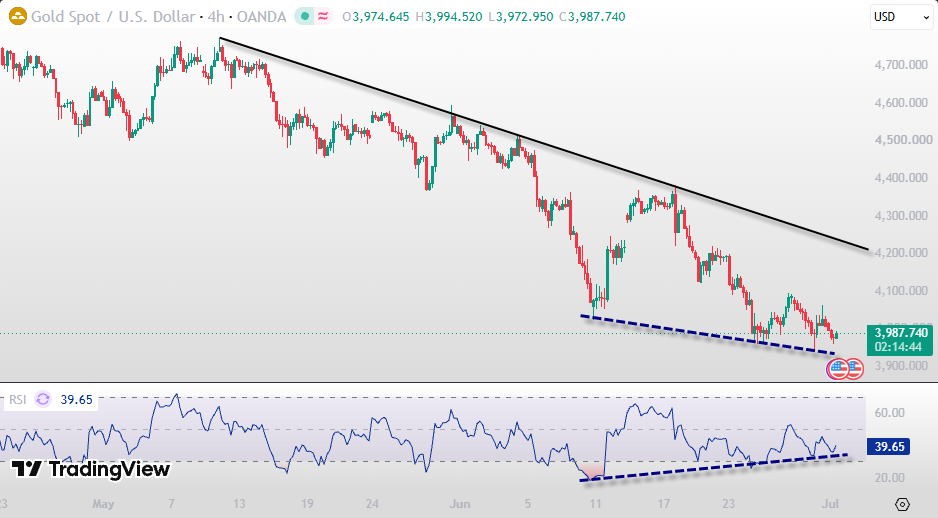Click the RSI indicator label
The width and height of the screenshot is (938, 518).
coord(17,400)
